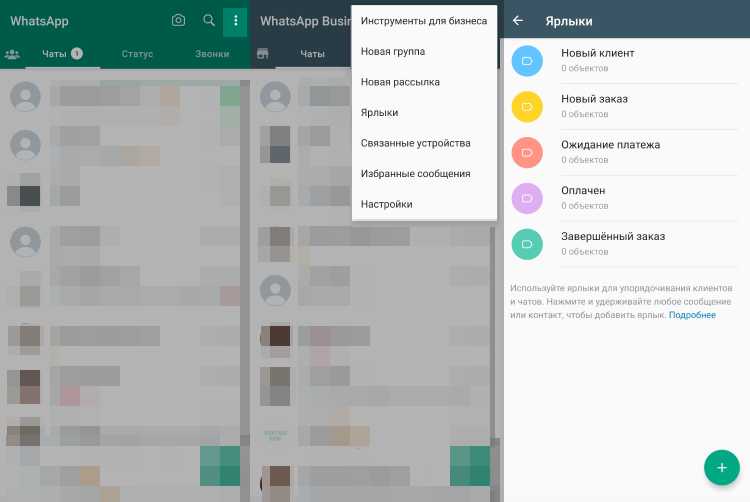Open Избранные сообщения from the menu

tap(424, 174)
